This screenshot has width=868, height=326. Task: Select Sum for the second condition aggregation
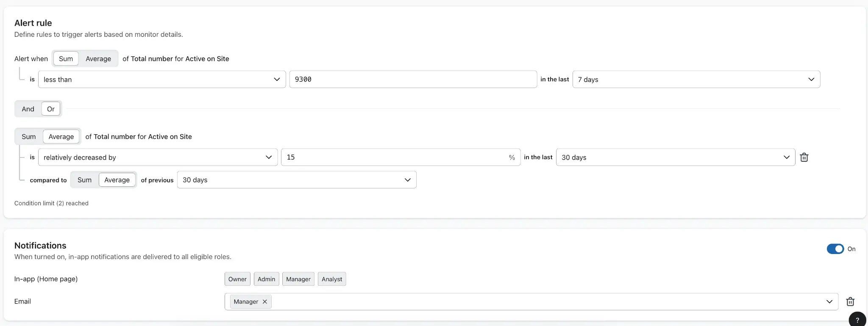coord(29,137)
